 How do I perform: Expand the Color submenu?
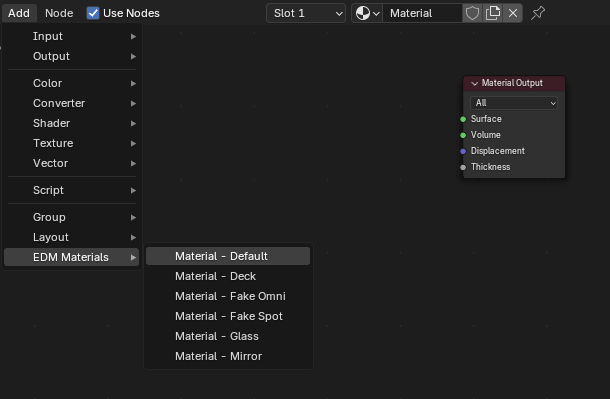(x=72, y=83)
